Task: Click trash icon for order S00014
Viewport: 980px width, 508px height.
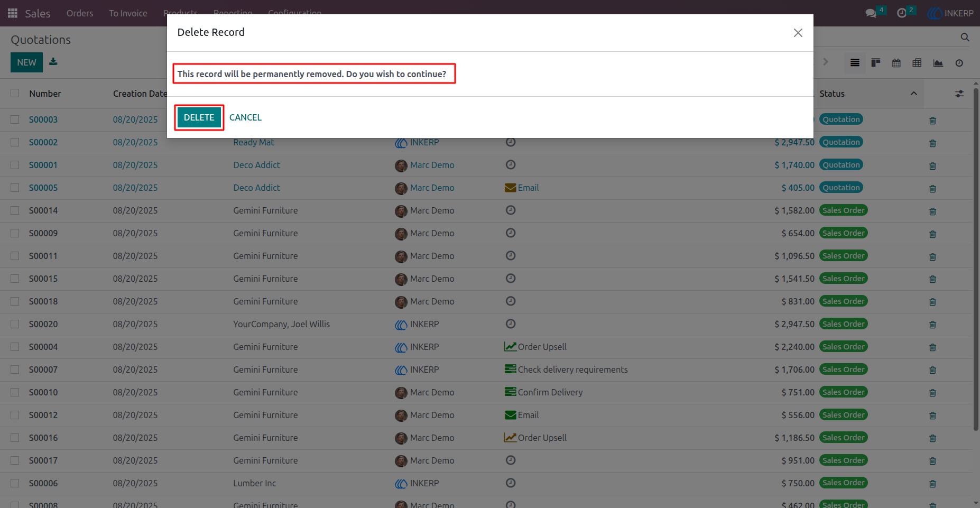Action: pos(932,211)
